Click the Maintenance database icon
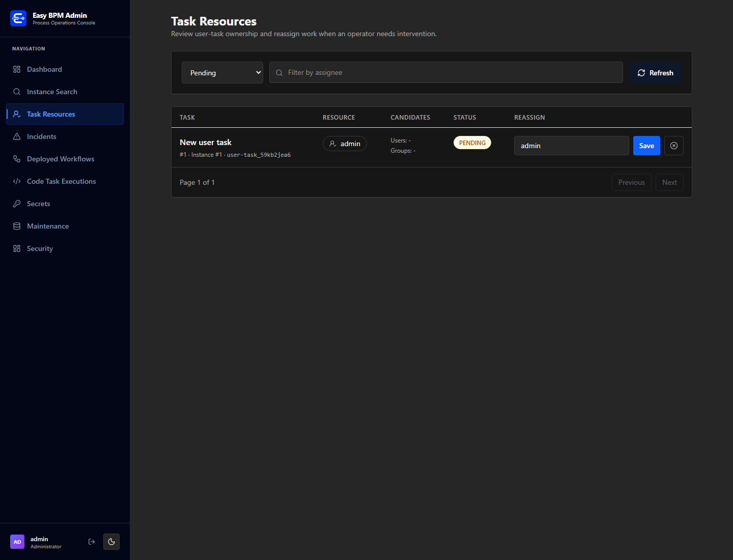 click(x=17, y=226)
